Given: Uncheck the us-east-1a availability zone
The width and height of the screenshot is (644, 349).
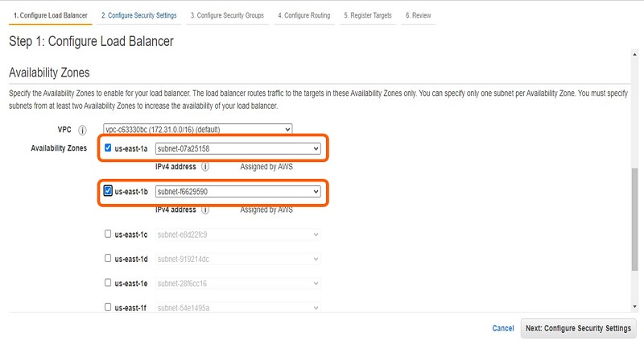Looking at the screenshot, I should pyautogui.click(x=109, y=148).
